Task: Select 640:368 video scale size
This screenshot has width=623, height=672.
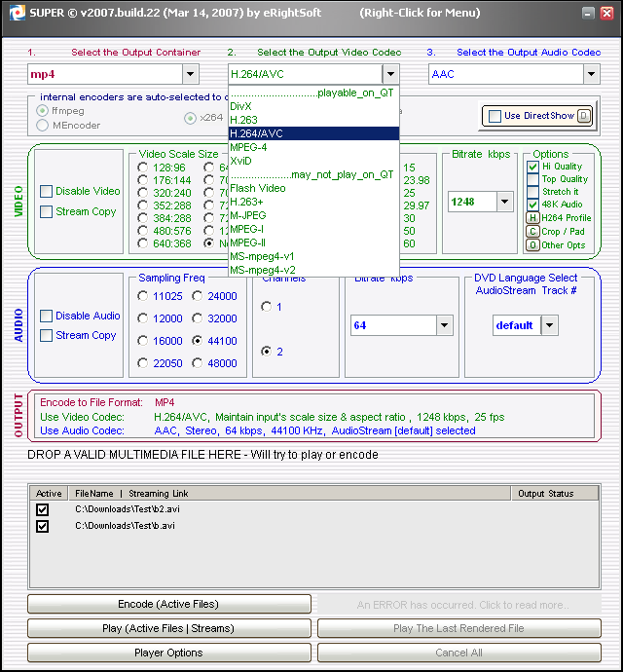Action: click(143, 243)
